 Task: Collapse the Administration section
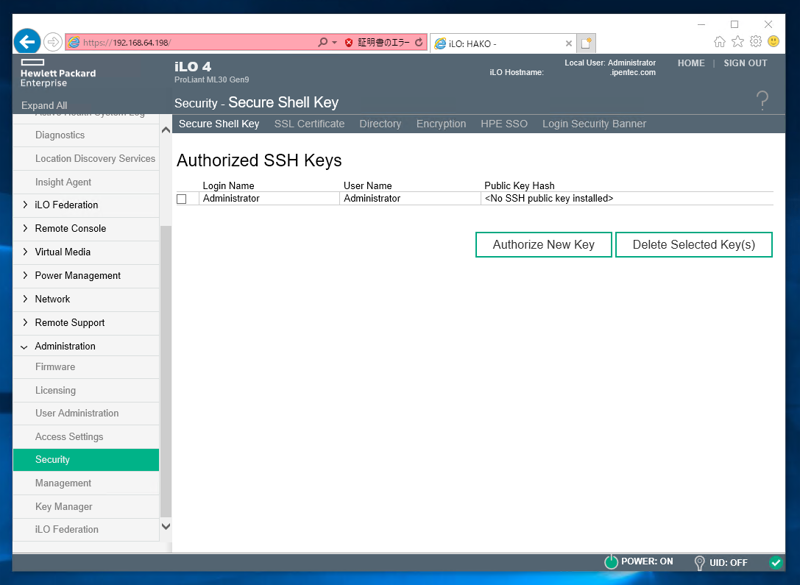24,347
